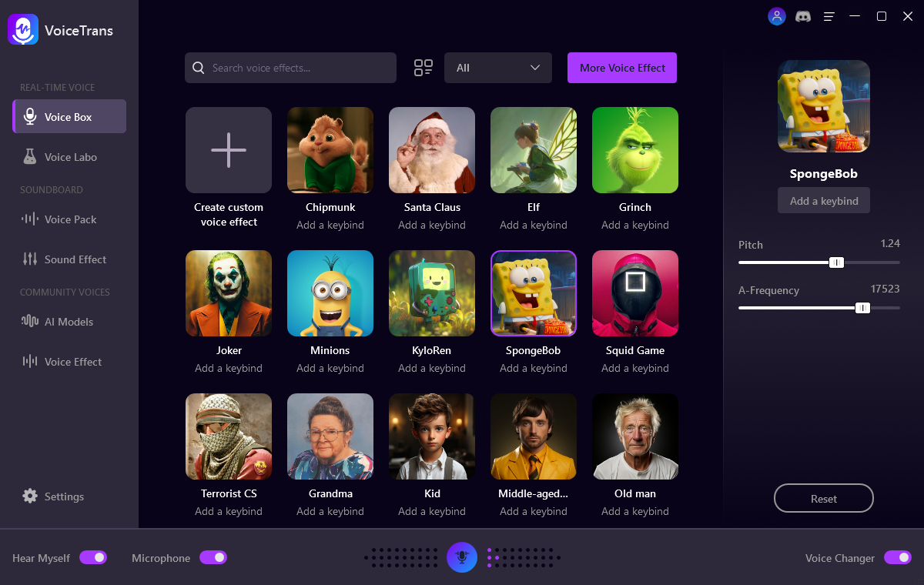The height and width of the screenshot is (585, 924).
Task: Open the user account profile icon
Action: click(x=776, y=16)
